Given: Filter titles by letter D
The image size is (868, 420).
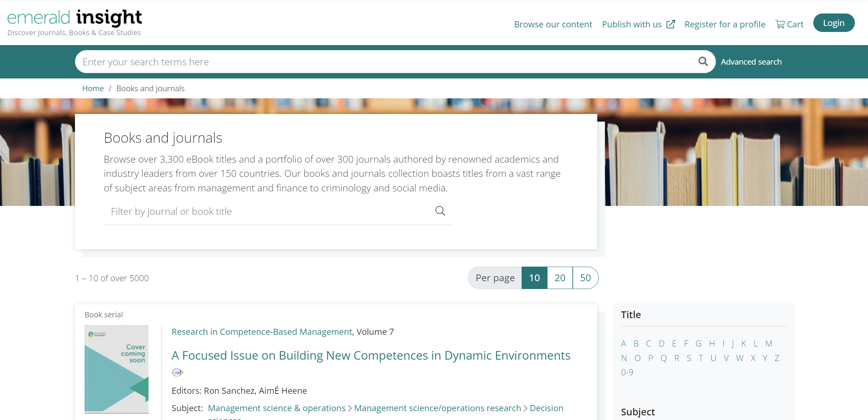Looking at the screenshot, I should 662,344.
